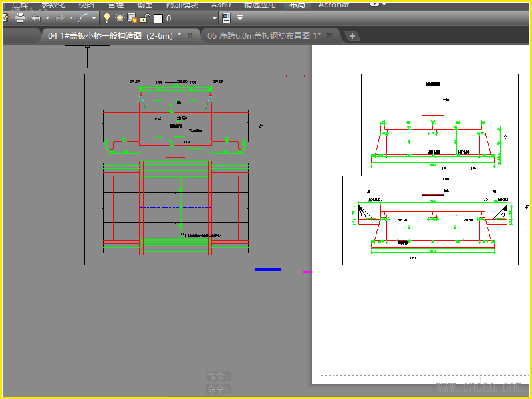Switch to the A360 ribbon tab

pos(221,5)
